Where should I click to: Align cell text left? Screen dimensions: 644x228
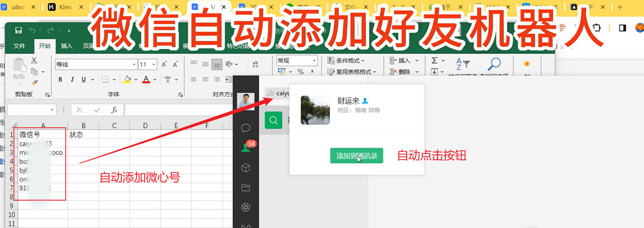pyautogui.click(x=194, y=79)
